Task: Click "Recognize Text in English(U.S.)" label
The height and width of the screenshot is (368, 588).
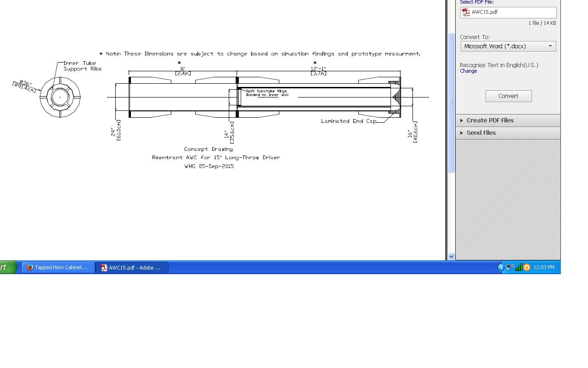Action: 499,65
